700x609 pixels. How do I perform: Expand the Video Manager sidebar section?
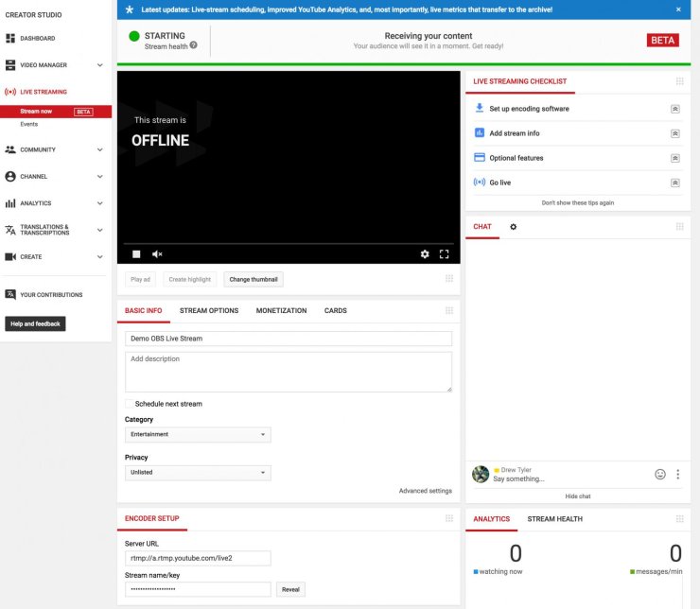99,65
